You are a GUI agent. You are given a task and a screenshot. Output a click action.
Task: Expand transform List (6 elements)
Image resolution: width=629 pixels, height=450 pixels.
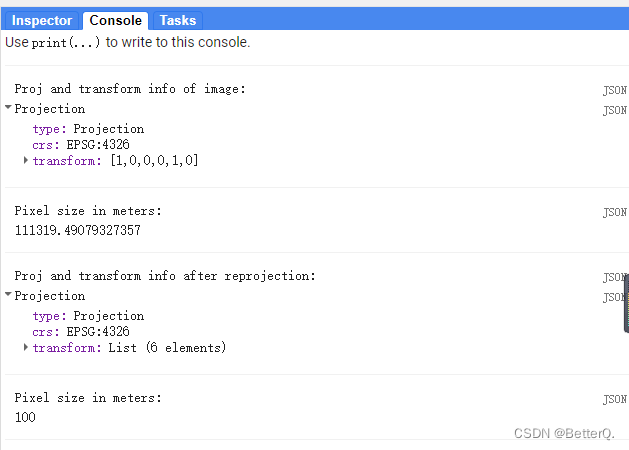pos(26,347)
